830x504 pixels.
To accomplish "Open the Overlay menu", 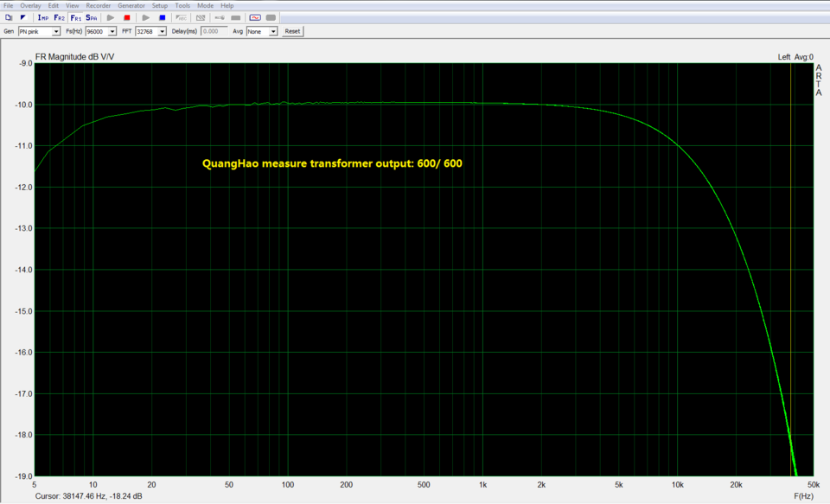I will [x=31, y=5].
